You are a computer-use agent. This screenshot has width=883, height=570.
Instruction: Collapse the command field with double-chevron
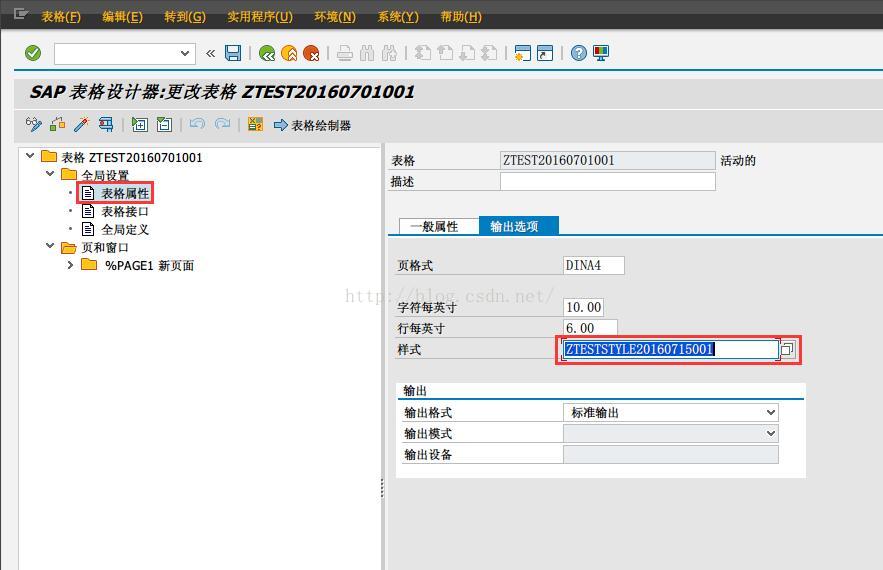tap(211, 54)
